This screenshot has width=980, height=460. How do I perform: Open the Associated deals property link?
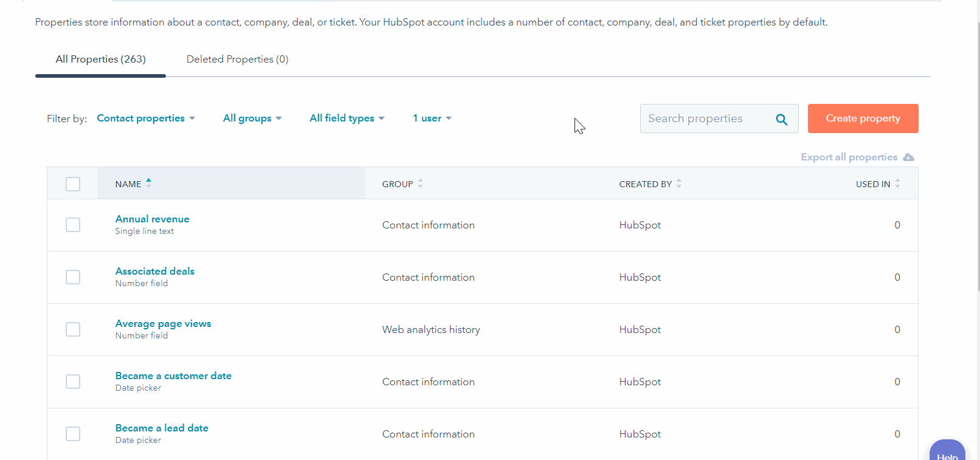pyautogui.click(x=155, y=272)
